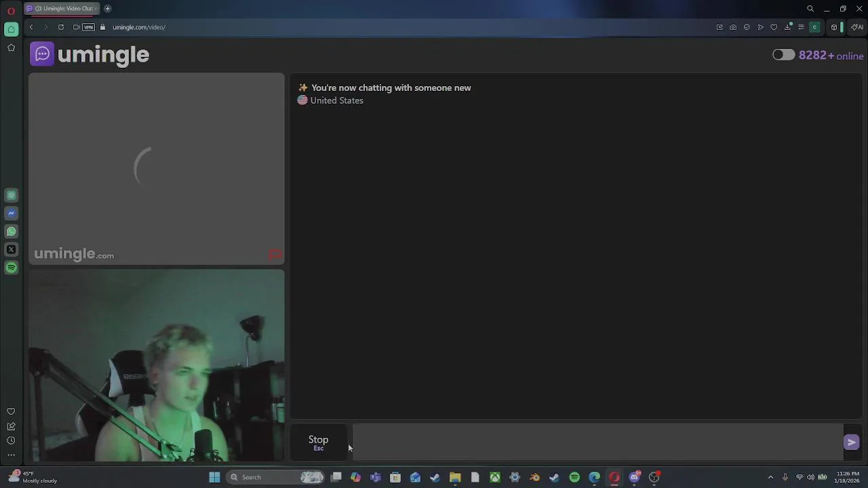Open tab search magnifier in title bar
Image resolution: width=868 pixels, height=488 pixels.
(x=810, y=9)
